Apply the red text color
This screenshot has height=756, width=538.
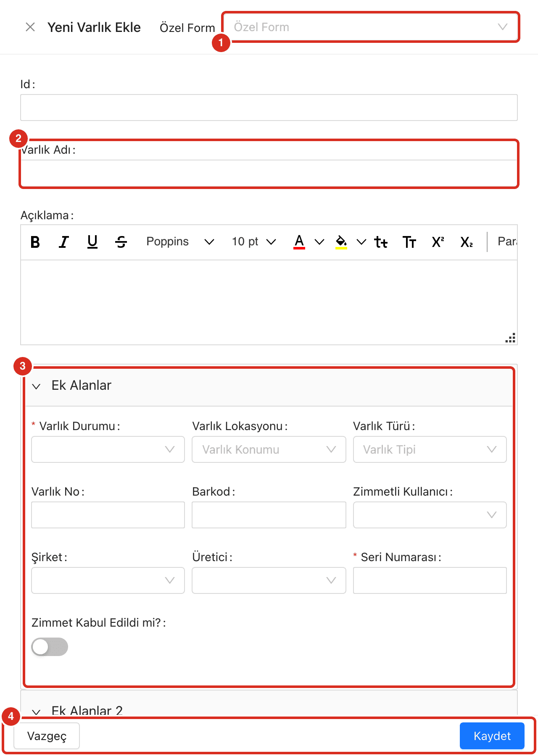(x=299, y=242)
